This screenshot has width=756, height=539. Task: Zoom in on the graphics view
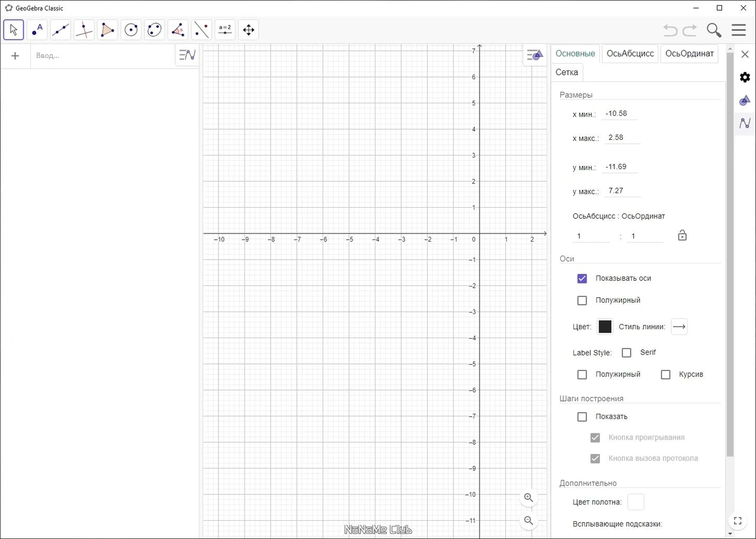pos(529,498)
